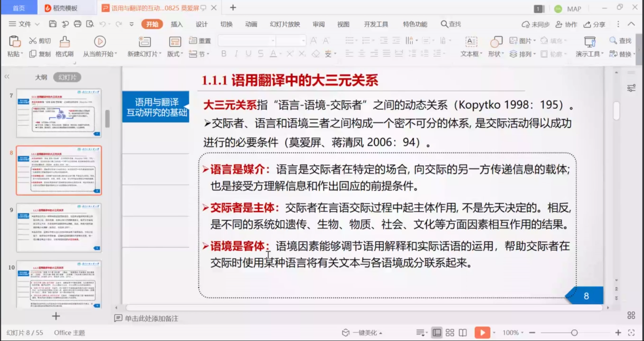This screenshot has height=341, width=644.
Task: Click the Replace (替换) button
Action: point(621,54)
